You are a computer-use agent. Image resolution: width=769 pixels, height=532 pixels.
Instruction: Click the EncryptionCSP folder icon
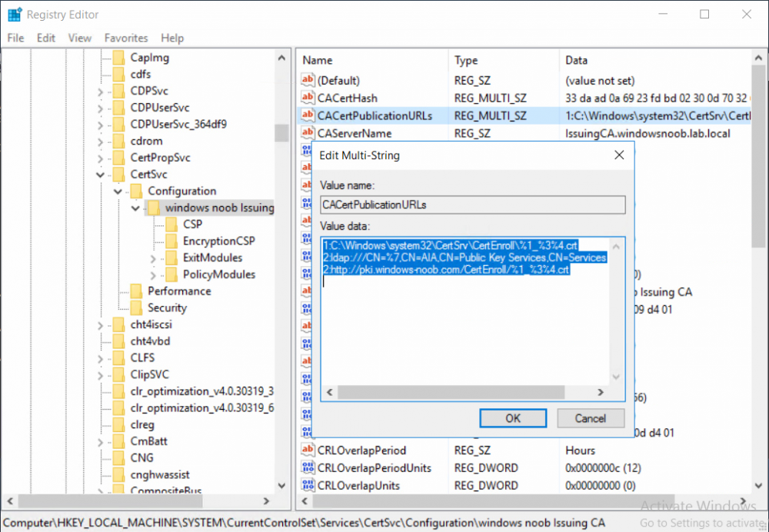coord(171,241)
